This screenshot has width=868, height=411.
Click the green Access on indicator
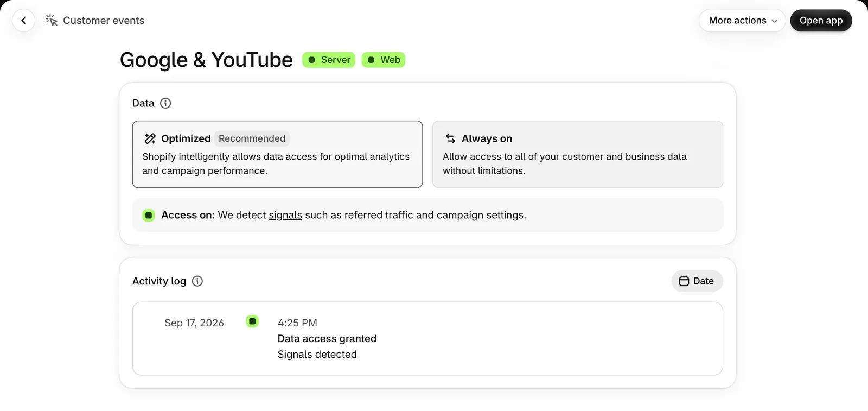click(x=149, y=215)
